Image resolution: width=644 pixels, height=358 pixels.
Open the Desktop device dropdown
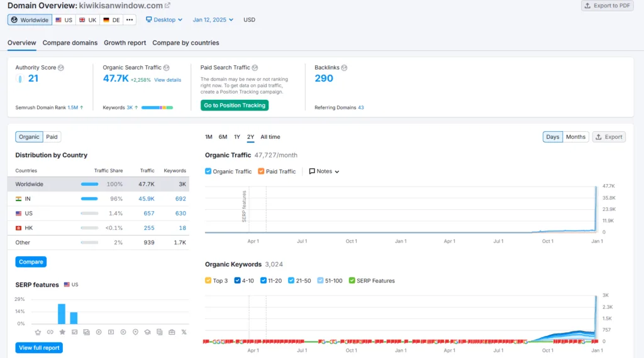[x=164, y=19]
